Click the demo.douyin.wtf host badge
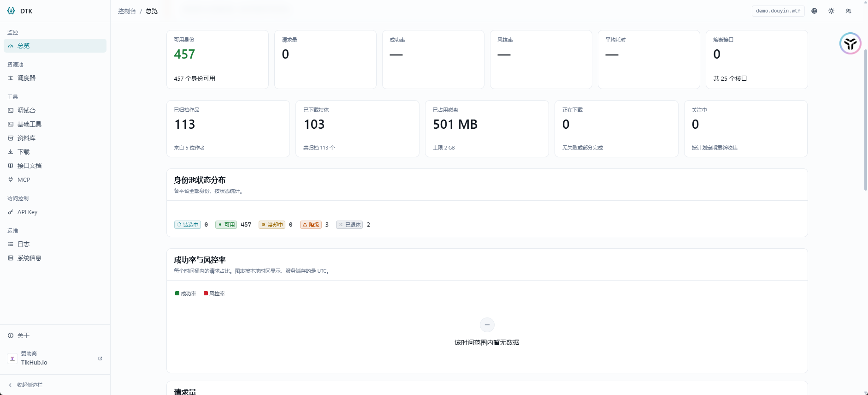Viewport: 868px width, 395px height. click(778, 11)
